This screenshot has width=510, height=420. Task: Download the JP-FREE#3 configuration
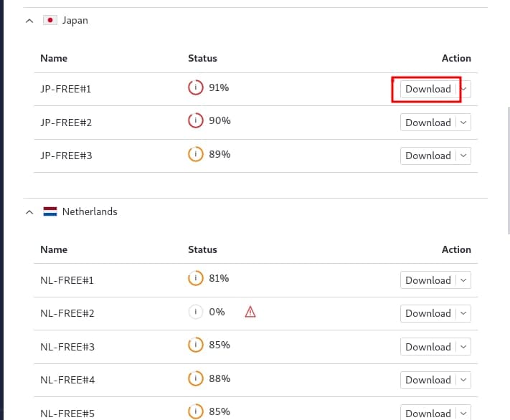(x=428, y=156)
